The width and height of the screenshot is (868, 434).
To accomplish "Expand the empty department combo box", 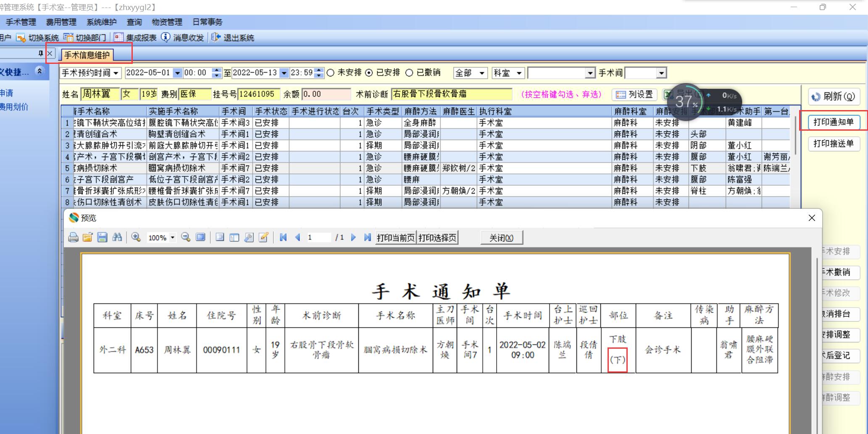I will coord(590,73).
